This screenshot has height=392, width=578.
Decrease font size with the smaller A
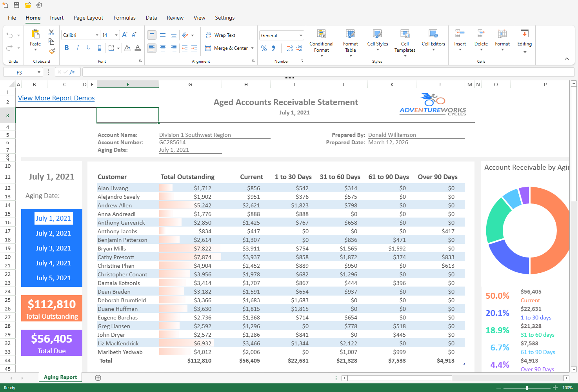pyautogui.click(x=134, y=35)
